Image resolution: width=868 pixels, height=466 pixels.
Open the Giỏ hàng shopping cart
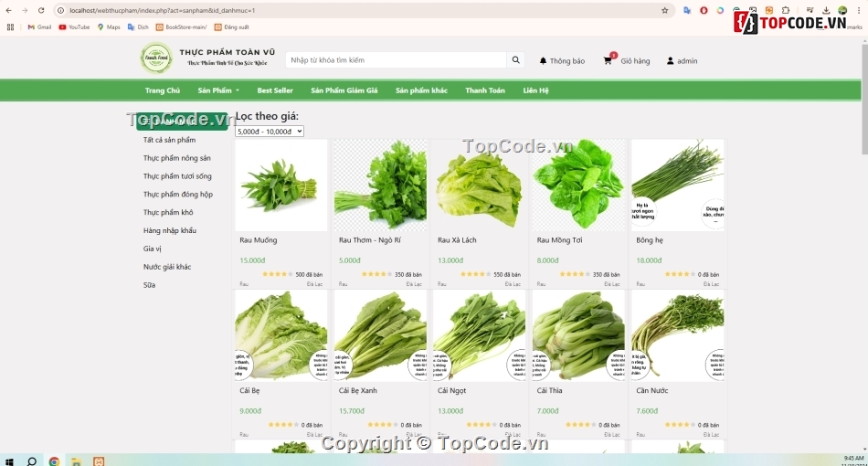pyautogui.click(x=627, y=61)
